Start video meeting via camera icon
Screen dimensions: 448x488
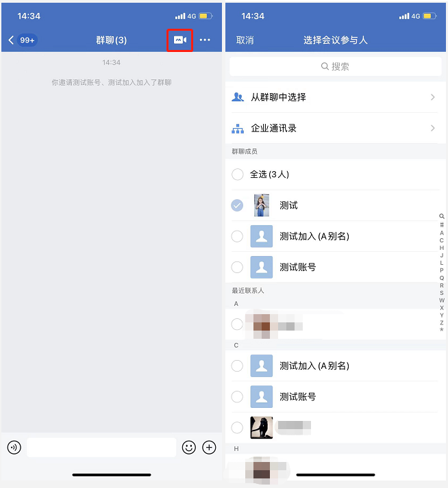[180, 40]
